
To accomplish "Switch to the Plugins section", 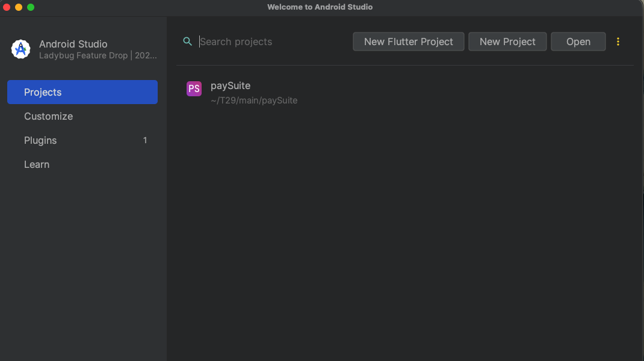I will (40, 140).
